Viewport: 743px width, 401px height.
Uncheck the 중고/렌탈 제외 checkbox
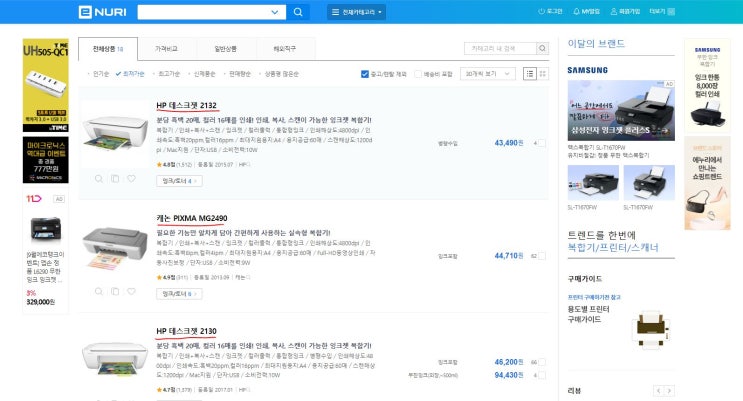[364, 74]
